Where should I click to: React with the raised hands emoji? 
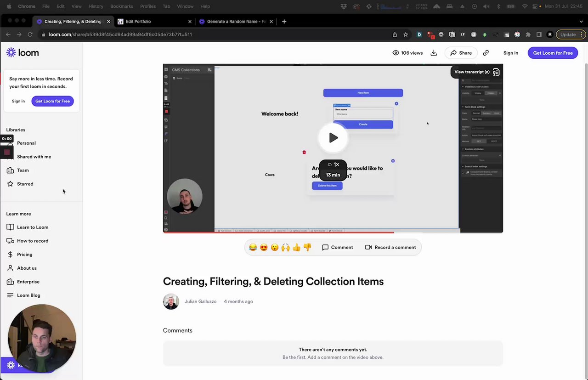click(286, 247)
